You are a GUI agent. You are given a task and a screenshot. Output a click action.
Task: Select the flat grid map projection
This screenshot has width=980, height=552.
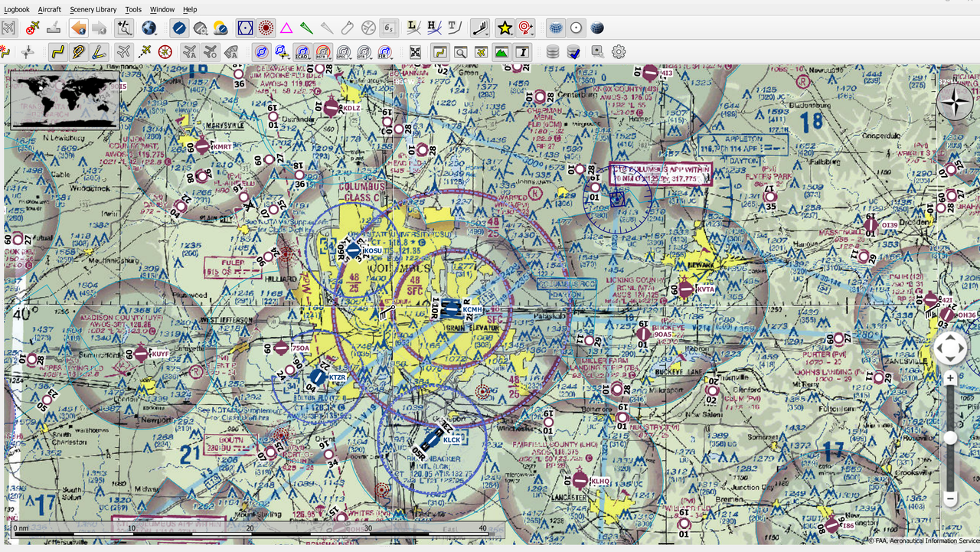click(556, 28)
